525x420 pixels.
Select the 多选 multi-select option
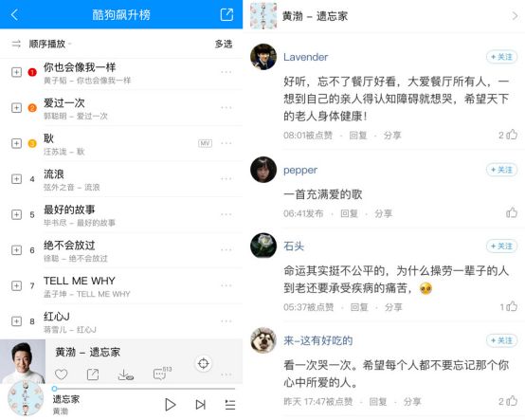click(x=224, y=44)
